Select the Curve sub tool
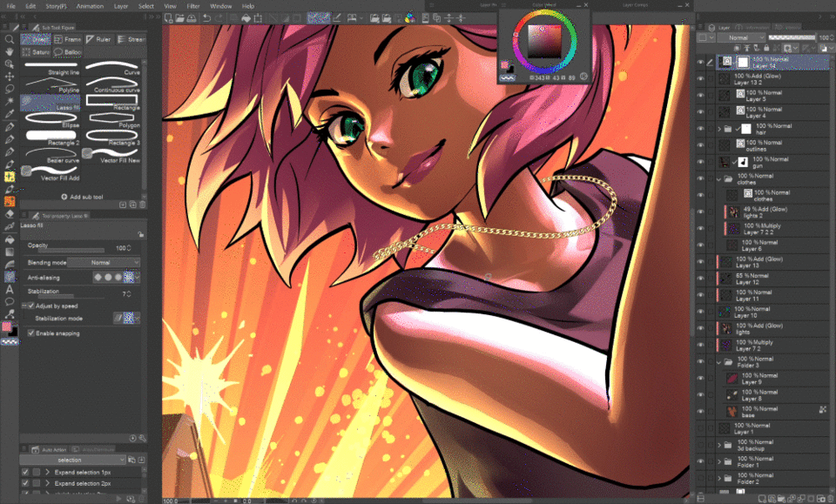Viewport: 836px width, 504px height. [x=112, y=68]
